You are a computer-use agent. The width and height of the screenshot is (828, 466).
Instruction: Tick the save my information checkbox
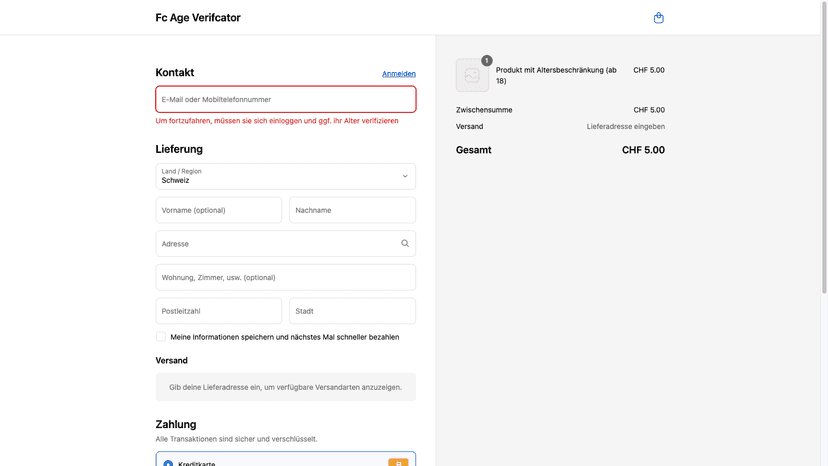click(161, 337)
